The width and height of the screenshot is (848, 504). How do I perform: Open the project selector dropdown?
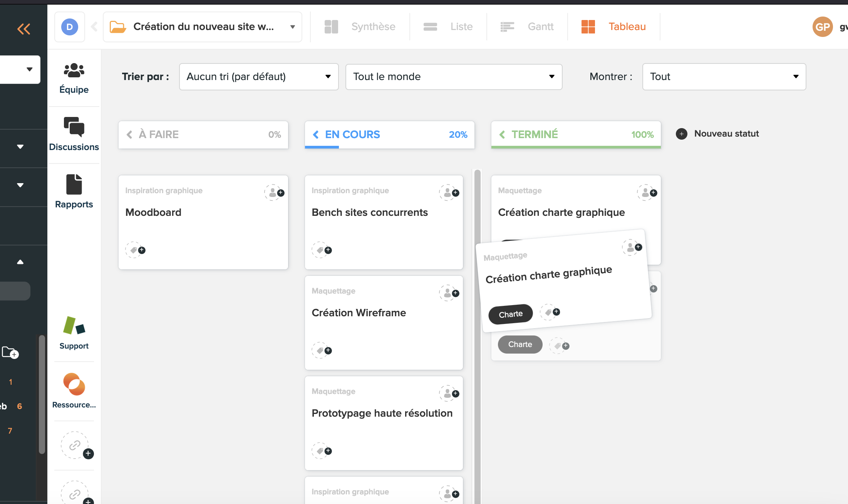tap(203, 27)
